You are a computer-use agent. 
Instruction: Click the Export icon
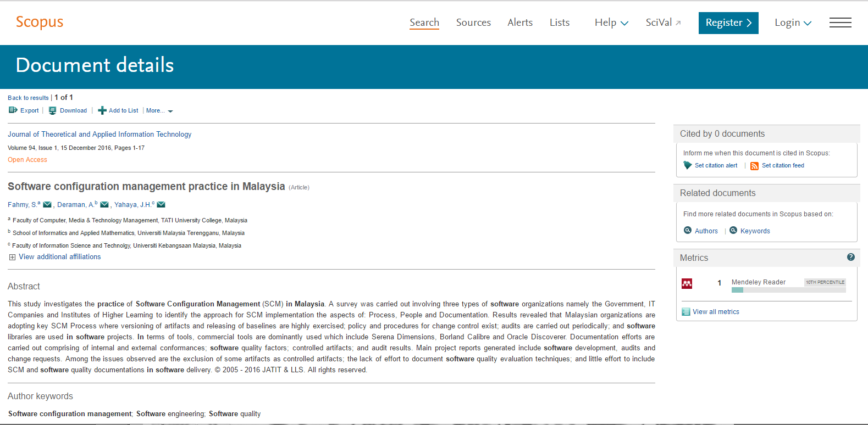click(x=13, y=110)
